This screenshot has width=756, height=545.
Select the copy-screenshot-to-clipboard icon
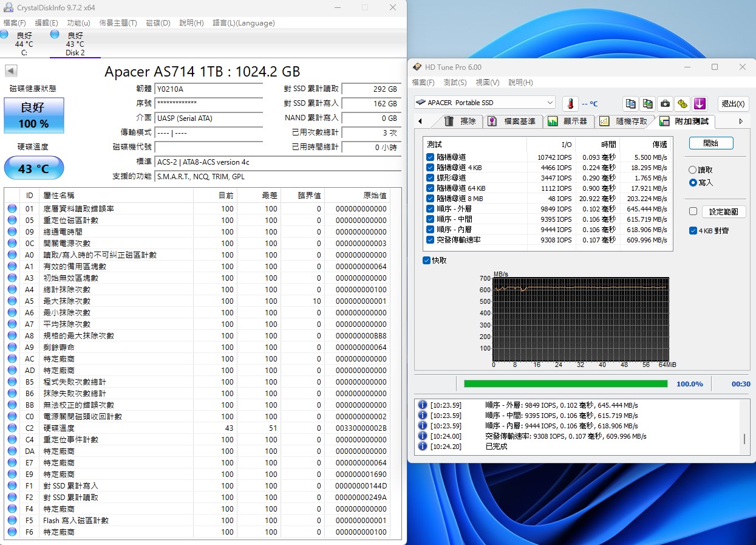pyautogui.click(x=647, y=103)
